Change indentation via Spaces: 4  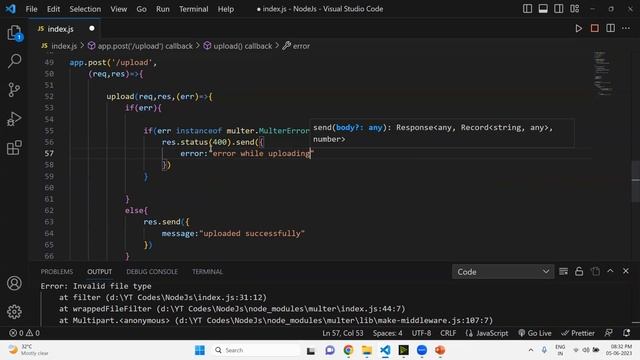(387, 333)
